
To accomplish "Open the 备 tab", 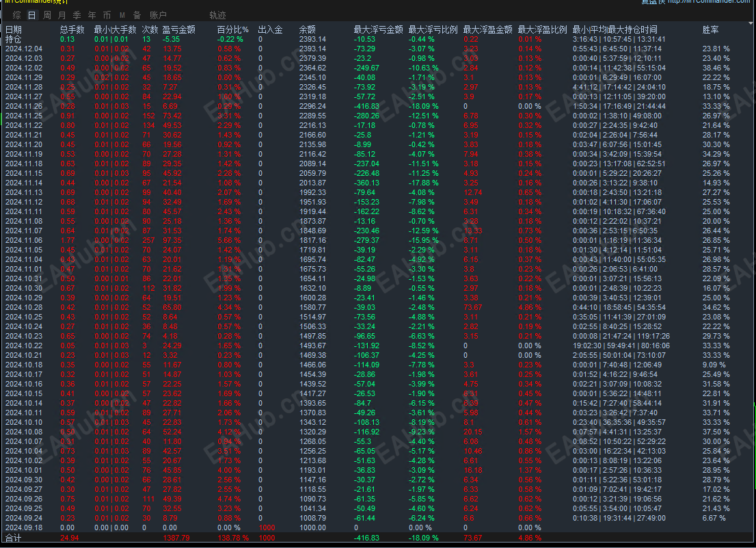I will tap(137, 16).
